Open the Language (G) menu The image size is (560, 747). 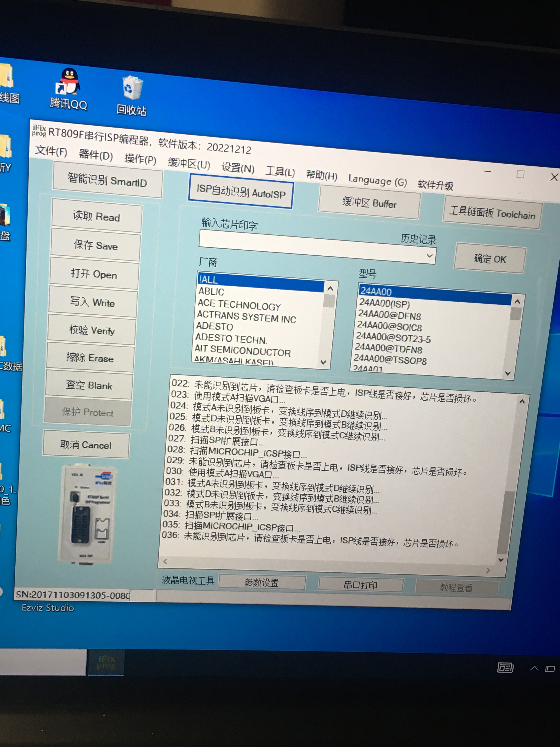coord(377,181)
